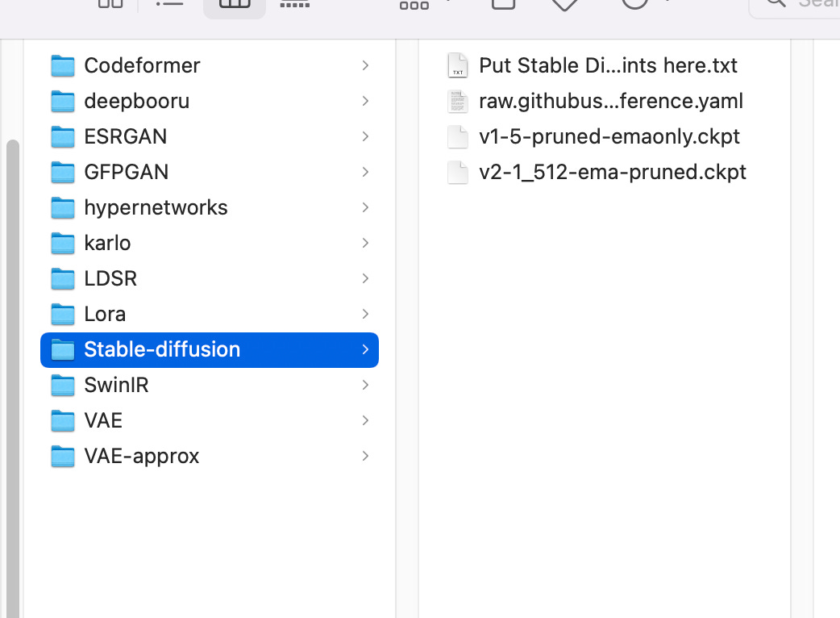Viewport: 840px width, 618px height.
Task: Click the karlo folder icon
Action: pyautogui.click(x=63, y=244)
